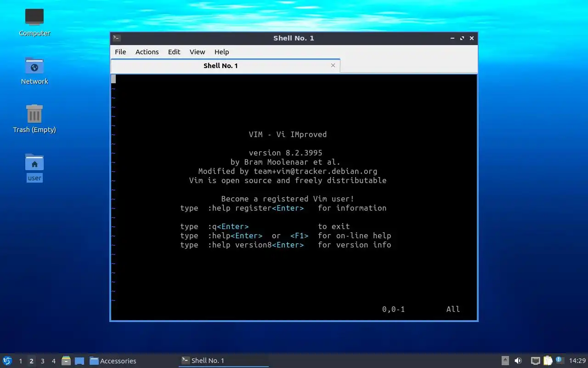Screen dimensions: 588x368
Task: Click the 'version 8.2.3995' text
Action: (286, 153)
